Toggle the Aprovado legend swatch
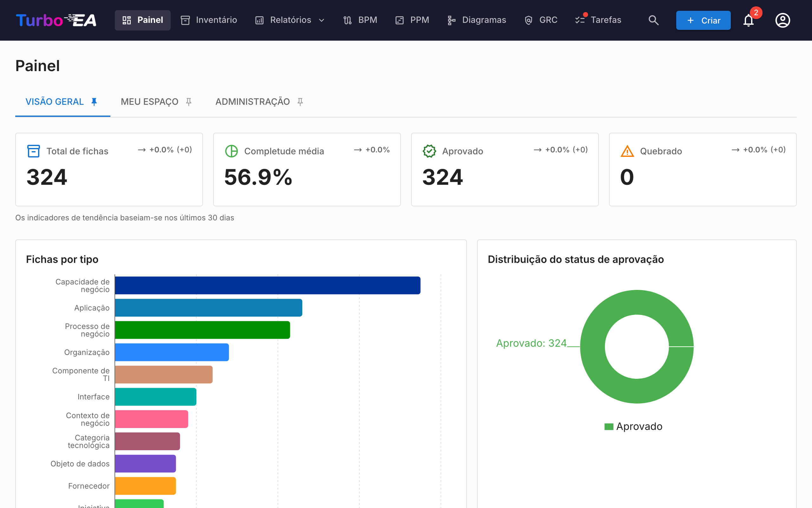Screen dimensions: 812x508 [x=609, y=427]
